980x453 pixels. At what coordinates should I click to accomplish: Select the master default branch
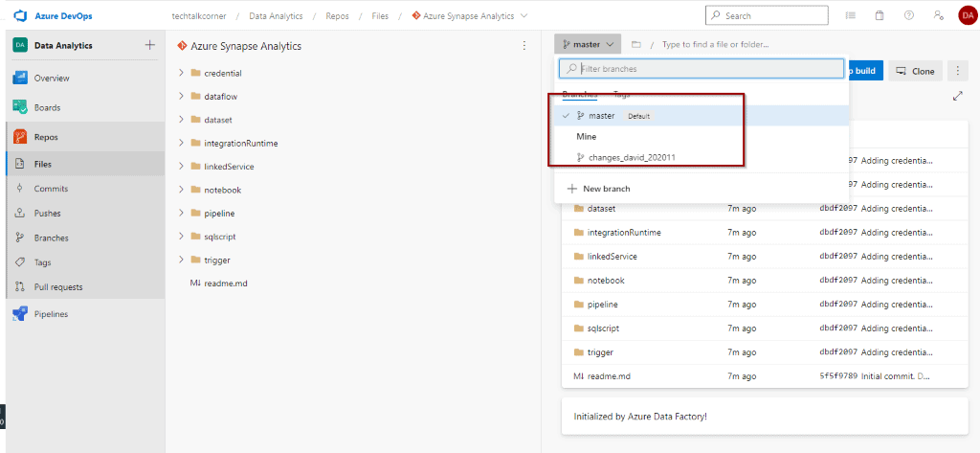click(702, 116)
